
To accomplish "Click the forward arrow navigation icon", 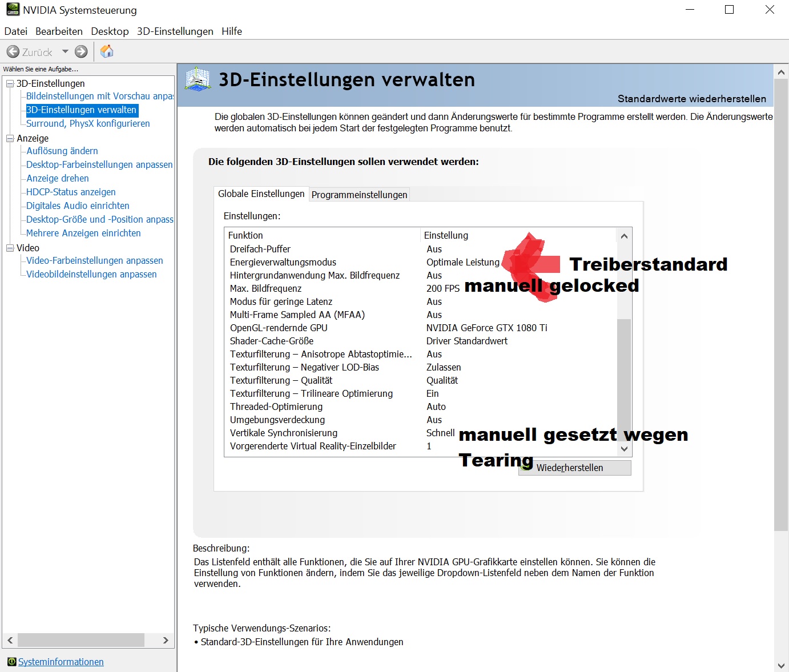I will (82, 52).
